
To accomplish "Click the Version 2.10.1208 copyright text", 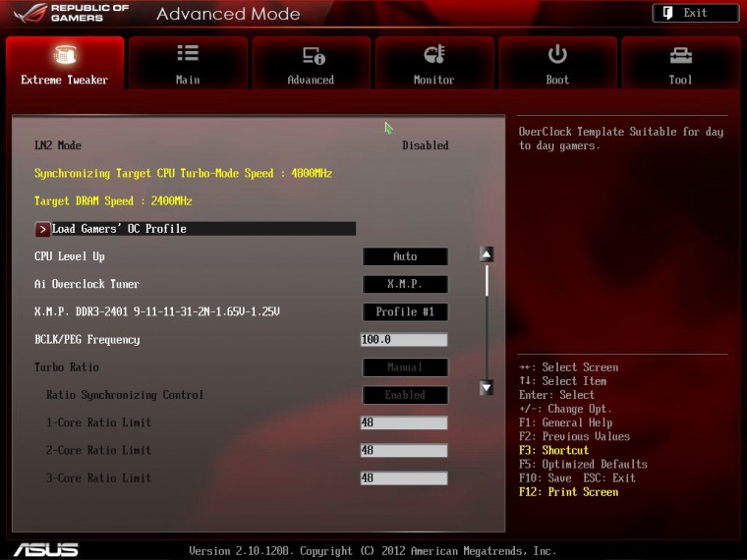I will click(x=373, y=551).
